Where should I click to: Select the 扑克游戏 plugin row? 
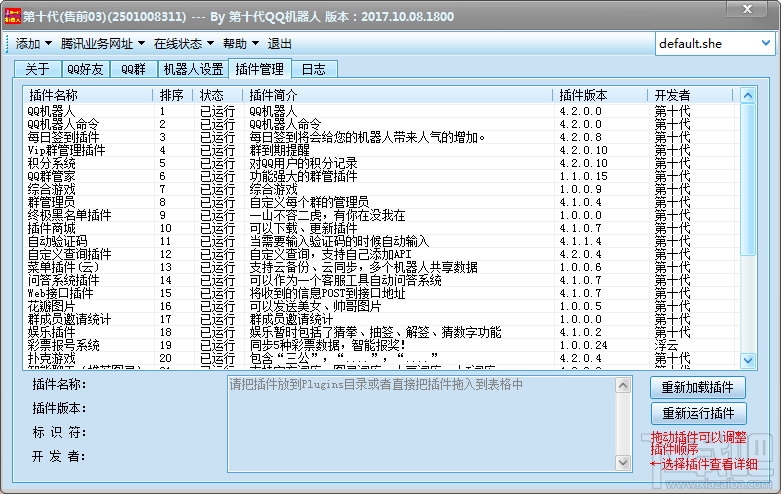click(x=381, y=358)
